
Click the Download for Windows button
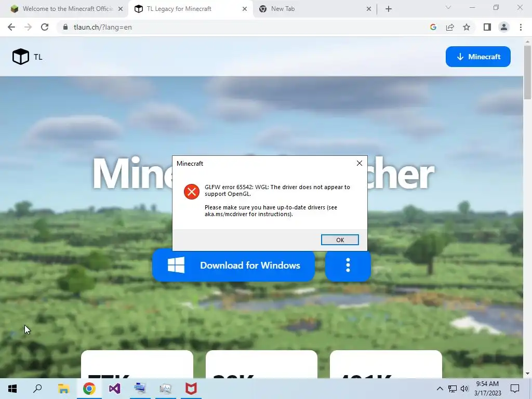click(233, 265)
